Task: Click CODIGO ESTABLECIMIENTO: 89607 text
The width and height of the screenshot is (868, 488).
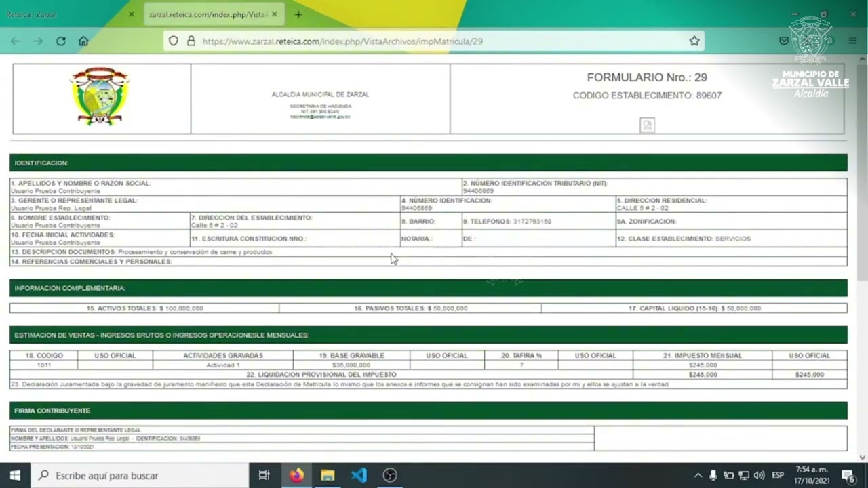Action: point(647,96)
